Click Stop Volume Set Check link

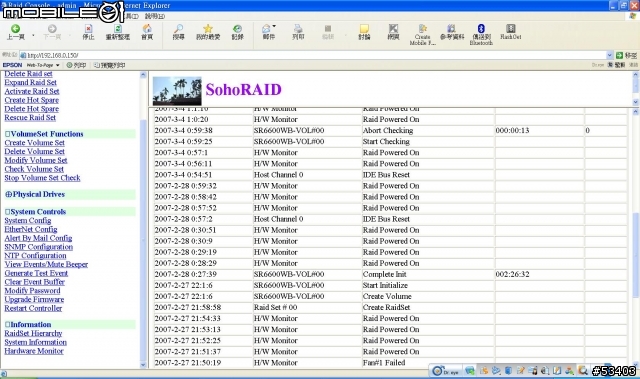point(42,178)
